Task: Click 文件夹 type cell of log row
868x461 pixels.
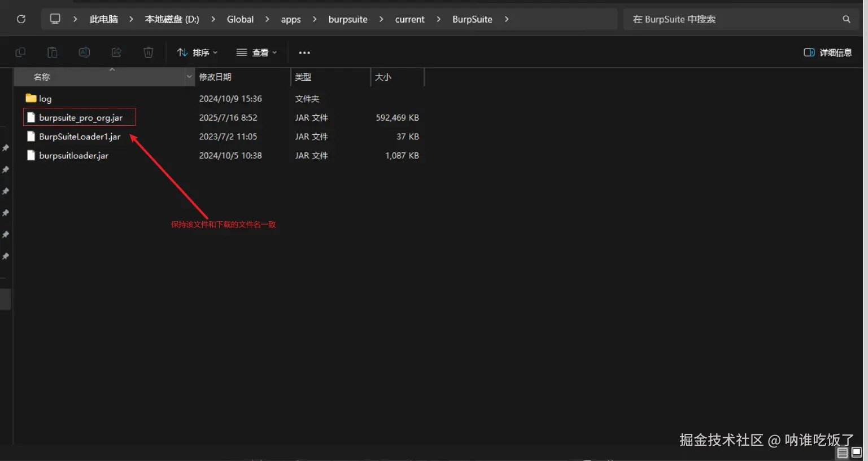Action: (x=307, y=98)
